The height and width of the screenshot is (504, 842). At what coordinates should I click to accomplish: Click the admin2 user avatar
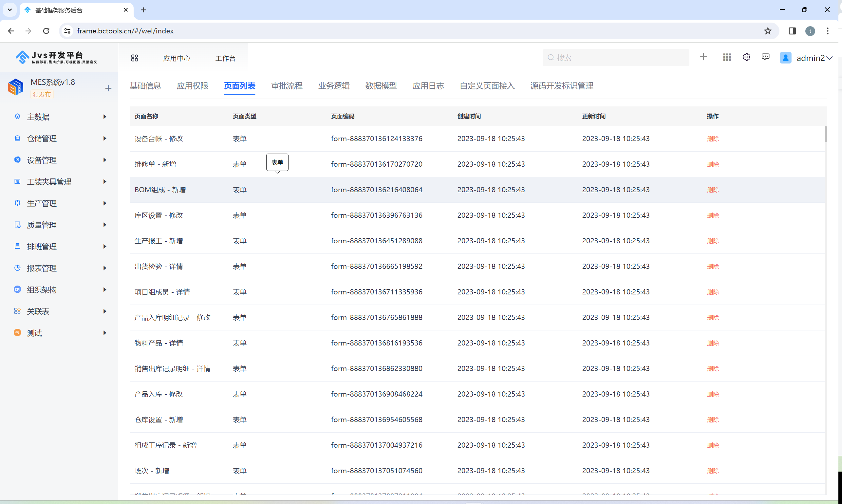[x=786, y=58]
